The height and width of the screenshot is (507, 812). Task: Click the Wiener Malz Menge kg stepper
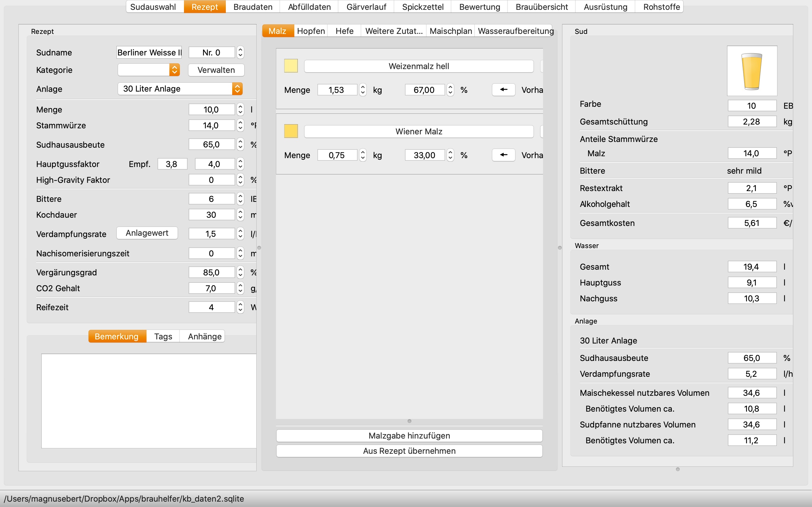click(363, 155)
